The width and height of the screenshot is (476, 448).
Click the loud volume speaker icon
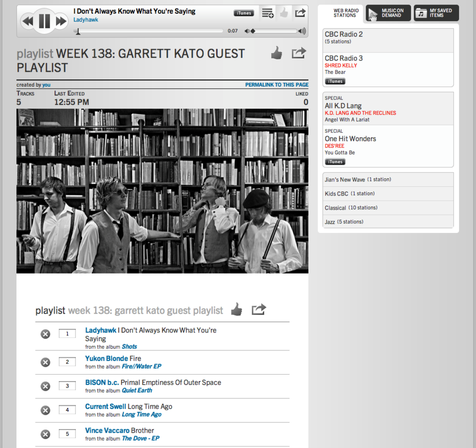click(x=302, y=31)
